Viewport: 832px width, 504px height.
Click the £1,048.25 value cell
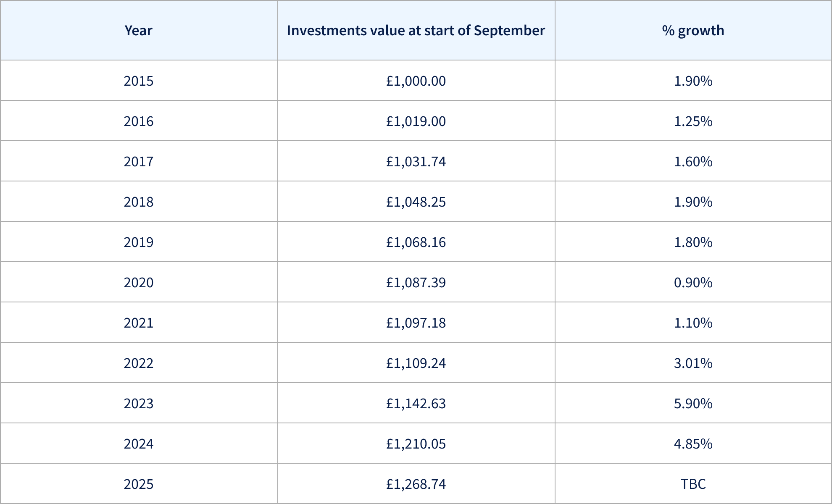(416, 202)
